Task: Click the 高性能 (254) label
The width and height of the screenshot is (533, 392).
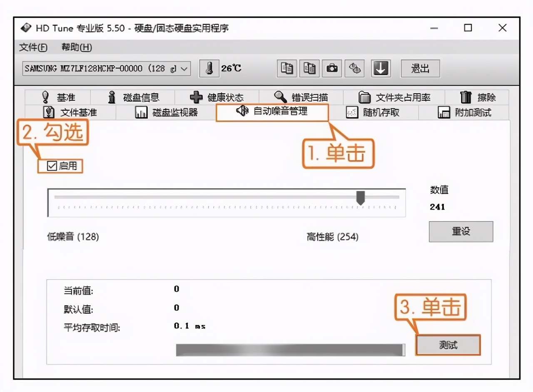Action: (x=332, y=237)
